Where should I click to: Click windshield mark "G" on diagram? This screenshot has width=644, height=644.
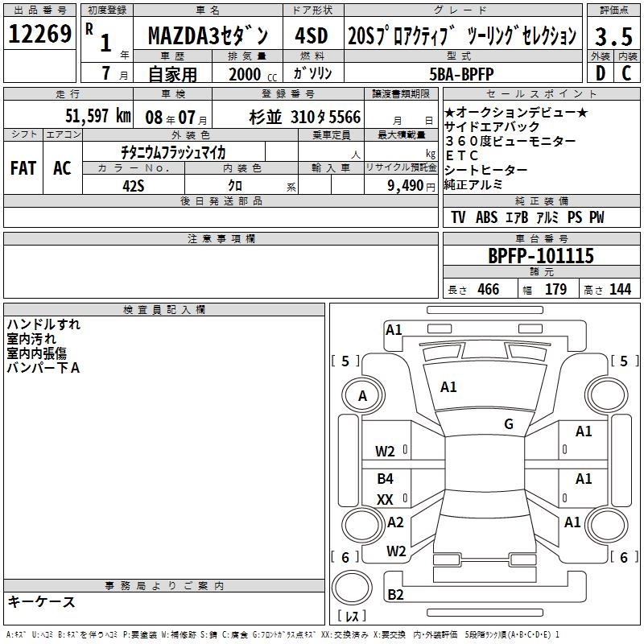pyautogui.click(x=509, y=424)
